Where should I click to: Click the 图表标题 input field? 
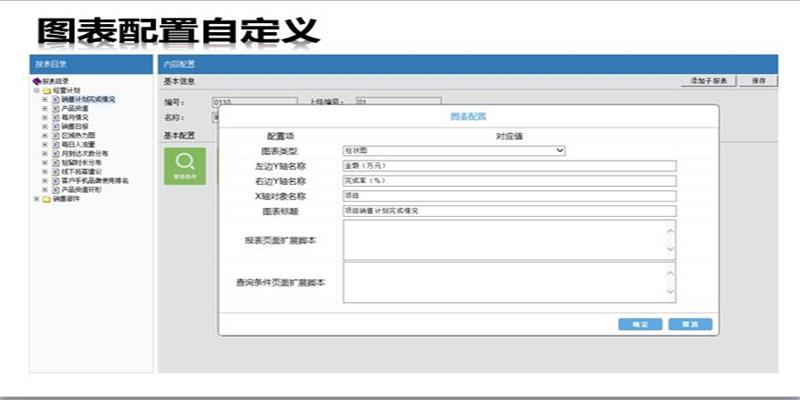(510, 211)
